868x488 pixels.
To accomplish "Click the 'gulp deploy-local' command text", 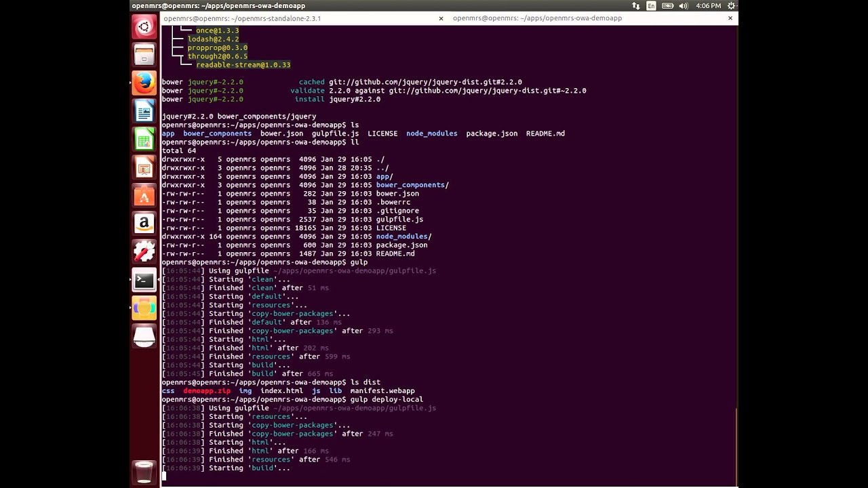I will pyautogui.click(x=387, y=399).
